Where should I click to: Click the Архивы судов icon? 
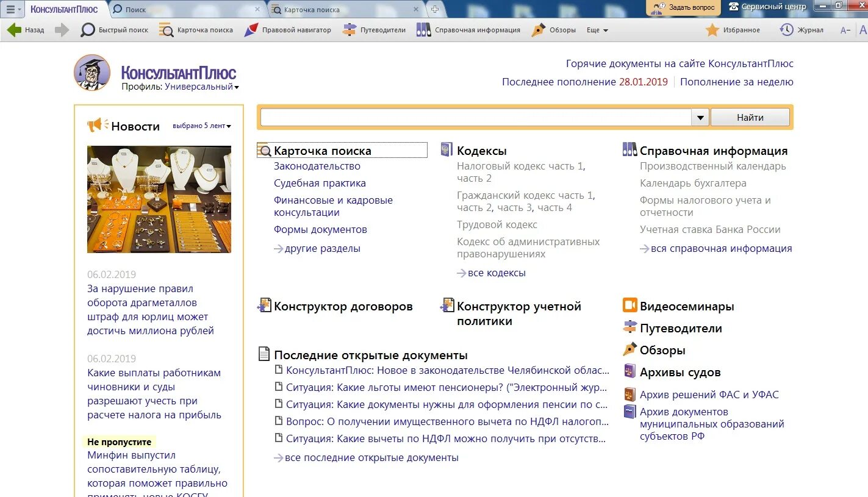(630, 371)
